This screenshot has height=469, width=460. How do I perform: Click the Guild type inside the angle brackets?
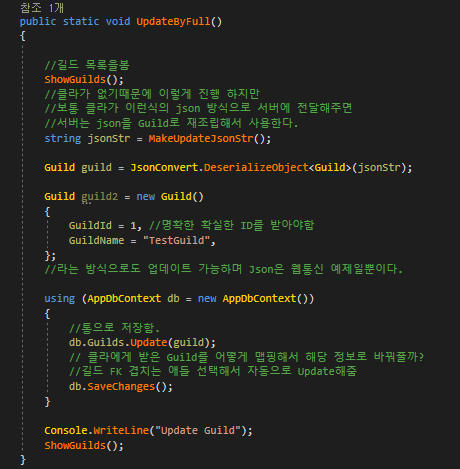point(330,167)
